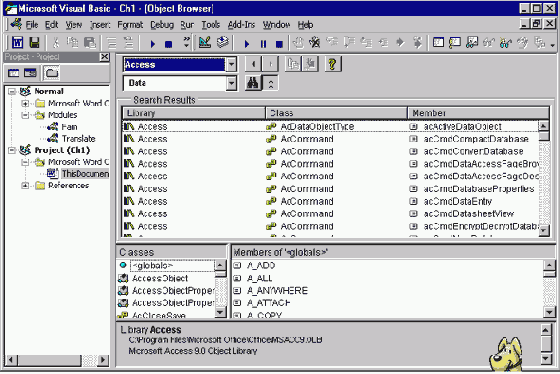Open the Watch window icon on the toolbar
This screenshot has width=560, height=374.
[472, 43]
